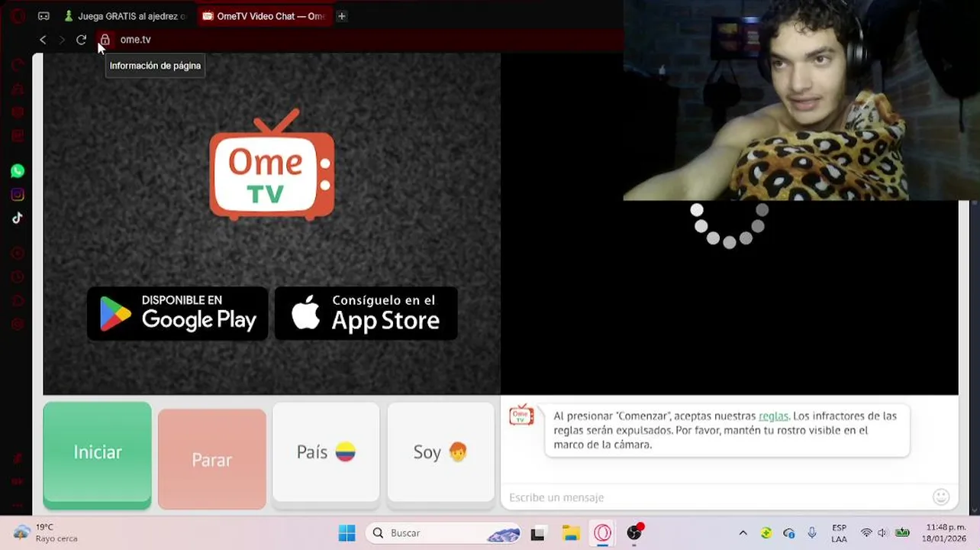This screenshot has width=980, height=550.
Task: Open Task View on the taskbar
Action: click(x=537, y=533)
